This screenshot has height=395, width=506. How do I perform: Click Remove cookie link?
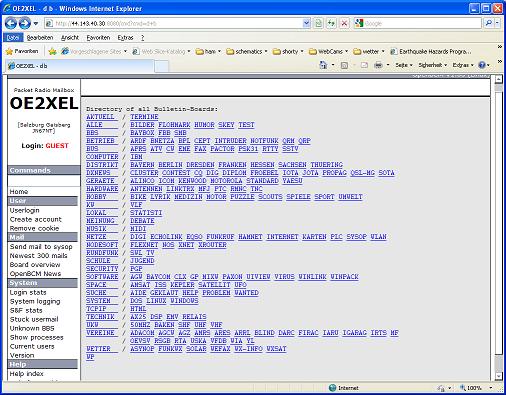pos(34,228)
